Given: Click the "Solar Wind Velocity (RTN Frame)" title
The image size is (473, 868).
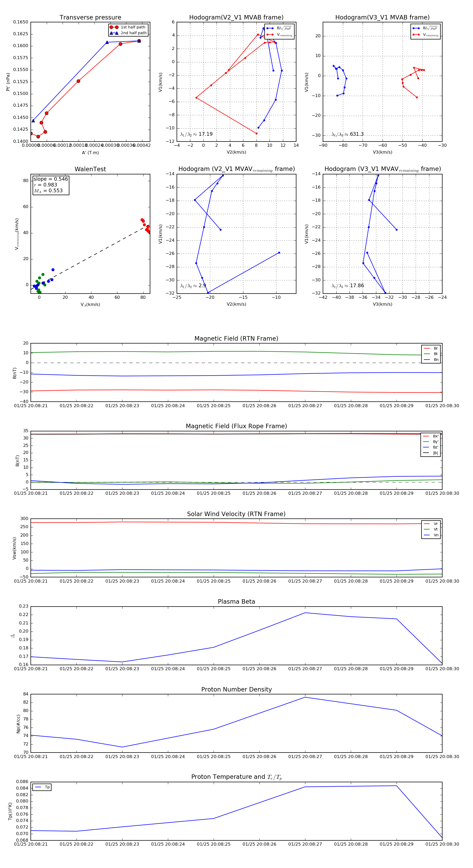Looking at the screenshot, I should (236, 514).
